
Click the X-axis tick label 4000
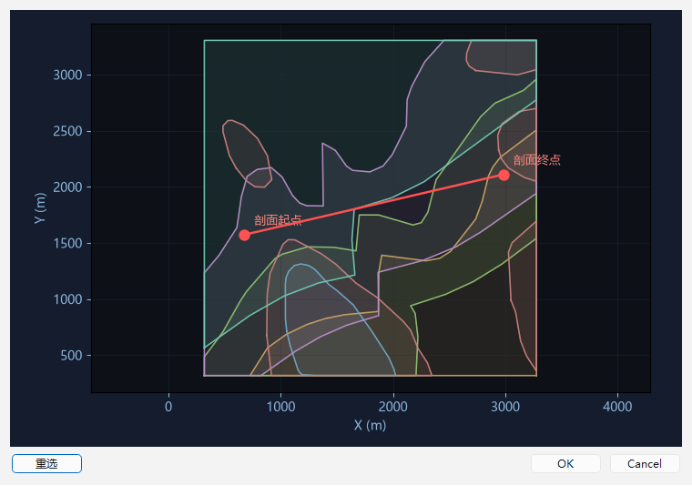point(617,406)
